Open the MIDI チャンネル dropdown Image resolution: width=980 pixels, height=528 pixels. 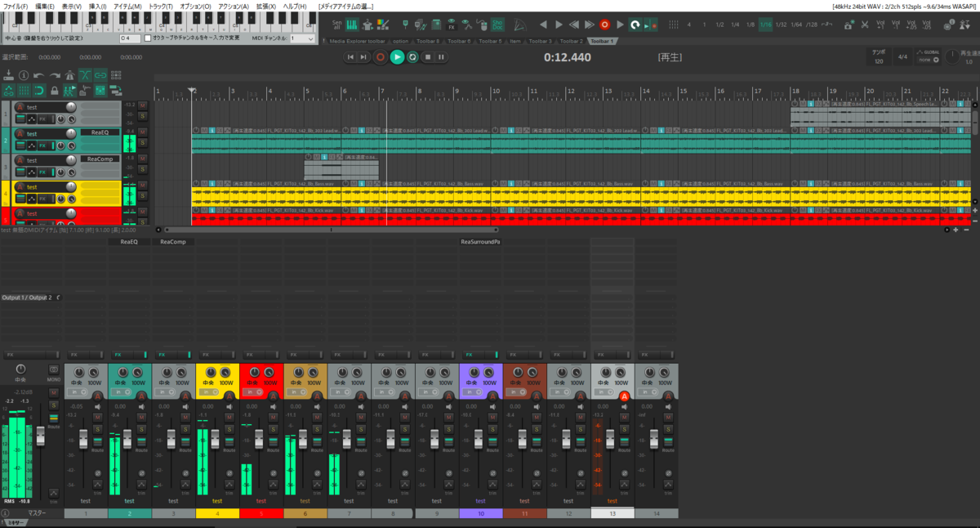tap(301, 38)
